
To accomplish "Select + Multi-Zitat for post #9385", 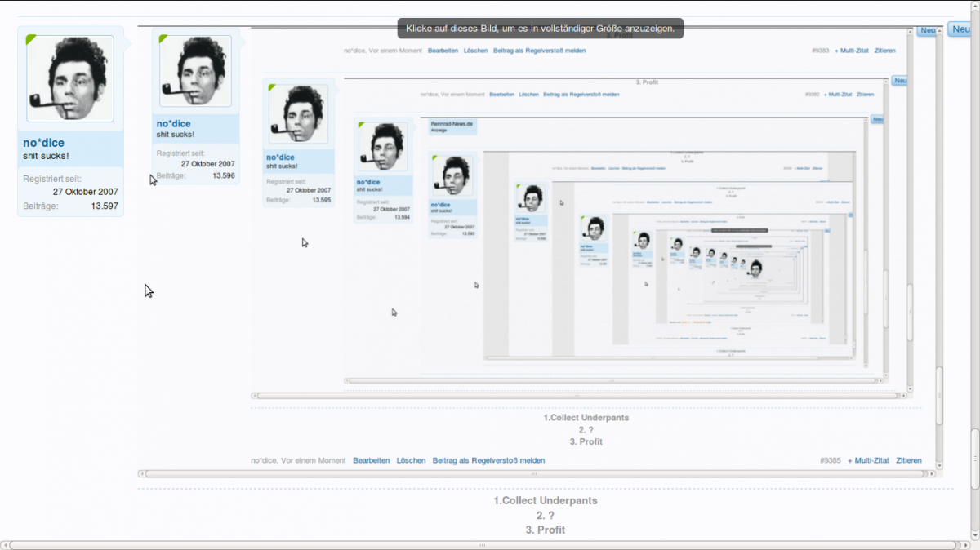I will pyautogui.click(x=868, y=460).
